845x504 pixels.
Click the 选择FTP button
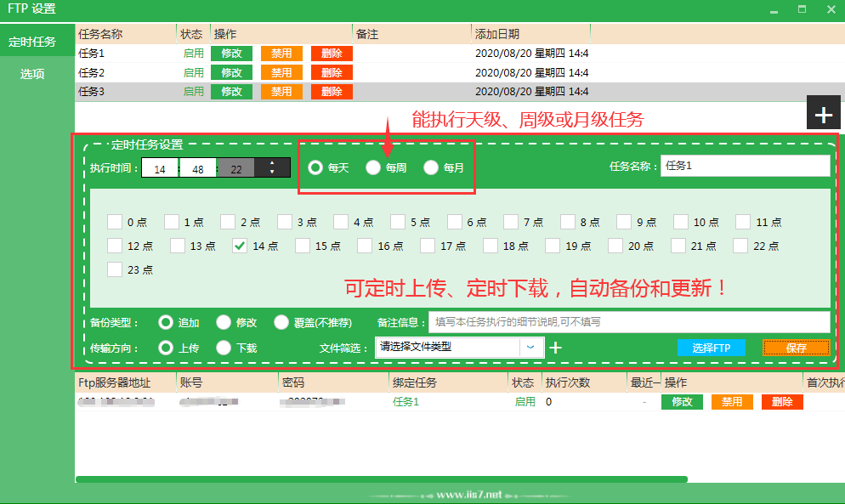(x=712, y=347)
